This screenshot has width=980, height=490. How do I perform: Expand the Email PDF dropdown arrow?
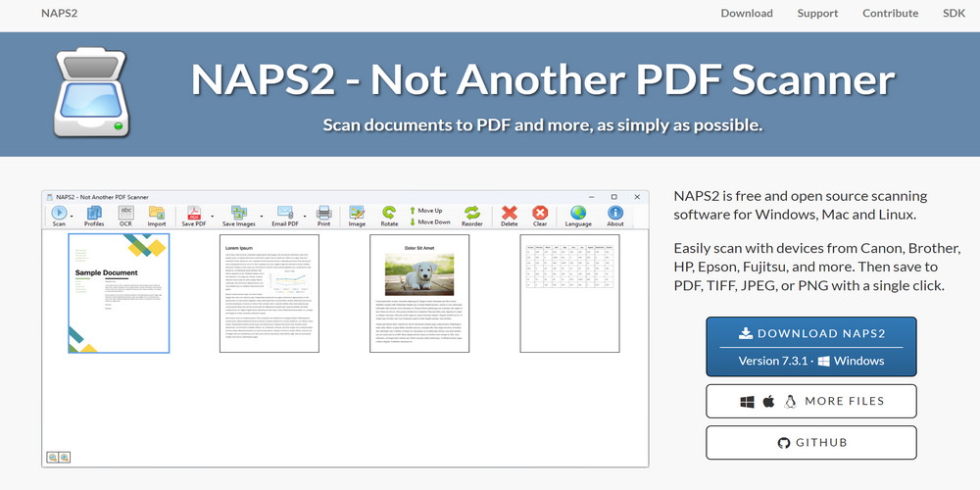click(x=305, y=217)
